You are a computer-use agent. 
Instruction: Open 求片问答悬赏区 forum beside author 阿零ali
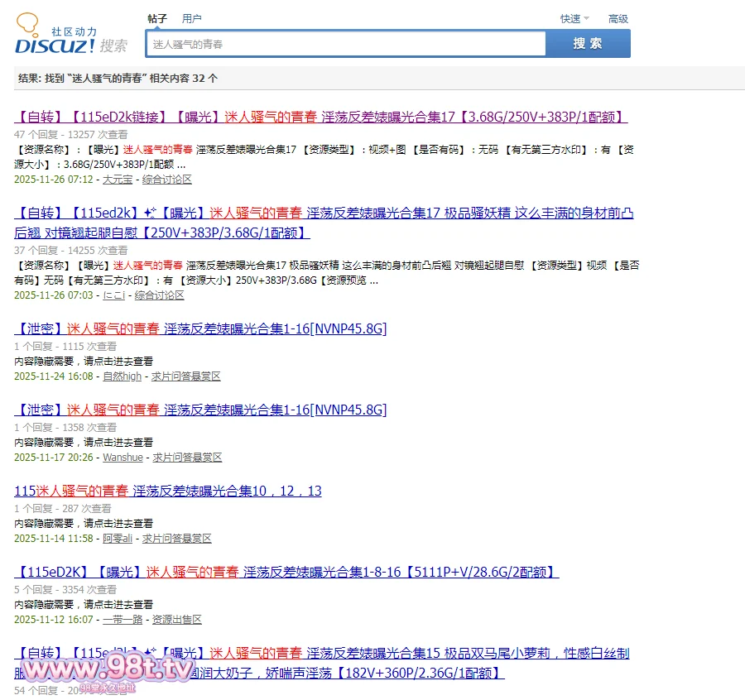point(176,539)
